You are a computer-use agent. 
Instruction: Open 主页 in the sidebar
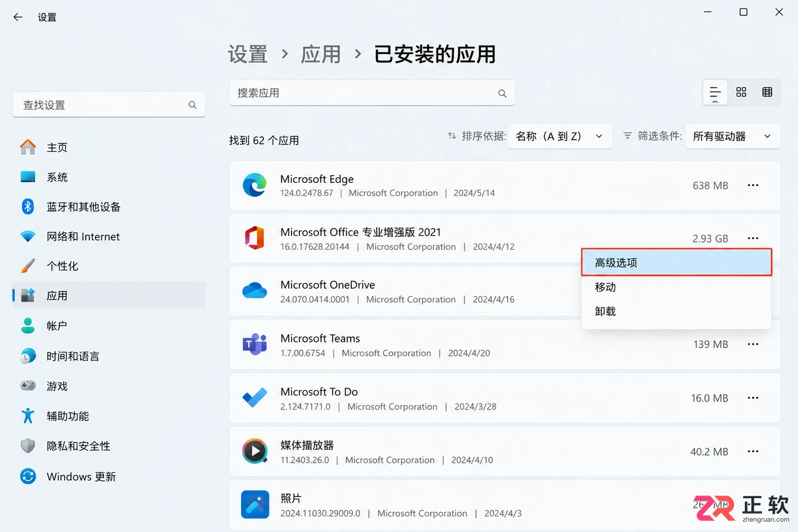(x=109, y=147)
